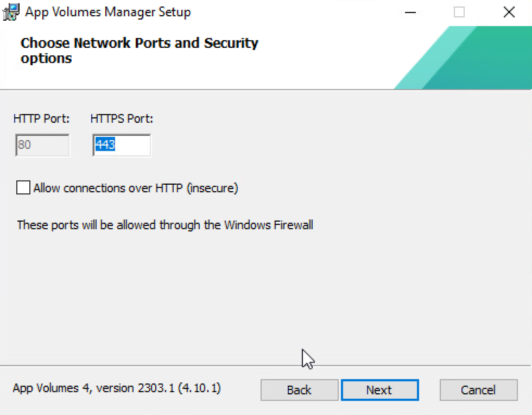
Task: Click the "Allow connections over HTTP (insecure)" label text
Action: (x=136, y=188)
